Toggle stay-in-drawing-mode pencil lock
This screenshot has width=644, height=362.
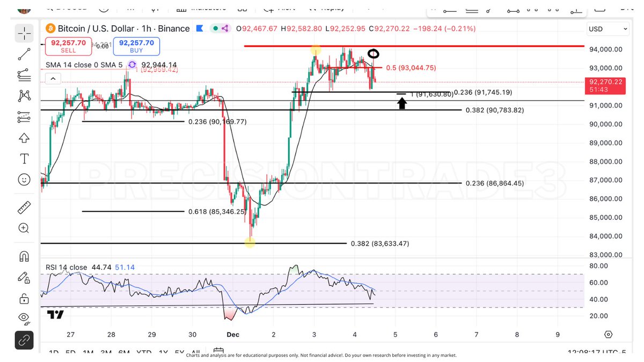click(24, 277)
